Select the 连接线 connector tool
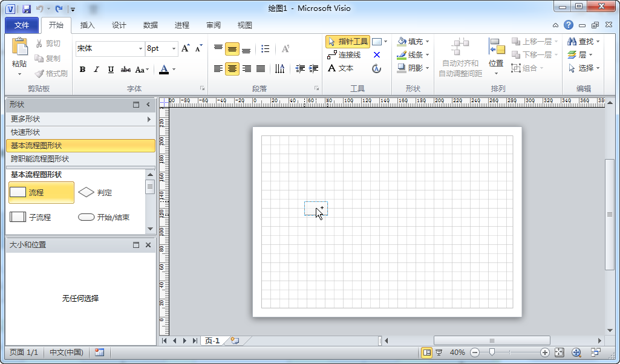This screenshot has width=620, height=364. [344, 55]
